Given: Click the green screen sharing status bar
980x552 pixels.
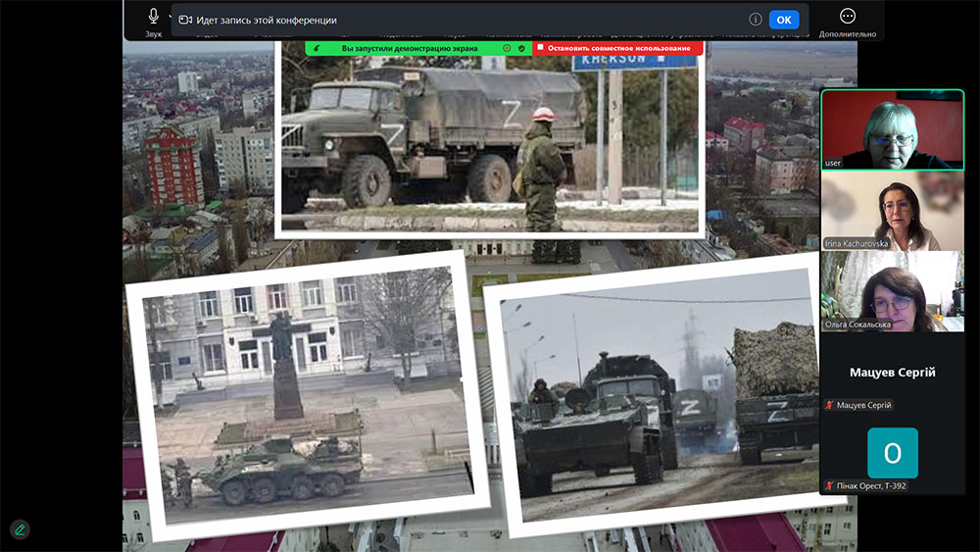Looking at the screenshot, I should point(412,47).
